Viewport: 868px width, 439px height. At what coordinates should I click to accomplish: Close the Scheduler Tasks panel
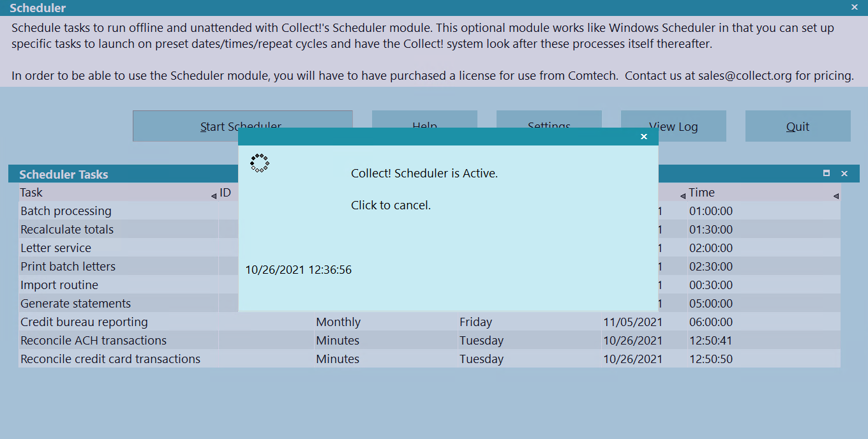(x=844, y=174)
